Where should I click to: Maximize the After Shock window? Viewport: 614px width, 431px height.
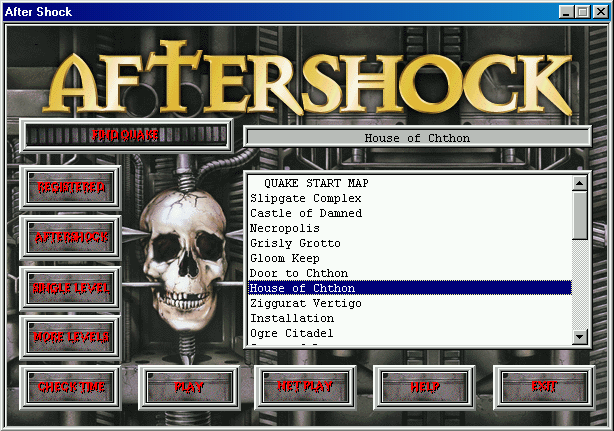coord(582,12)
